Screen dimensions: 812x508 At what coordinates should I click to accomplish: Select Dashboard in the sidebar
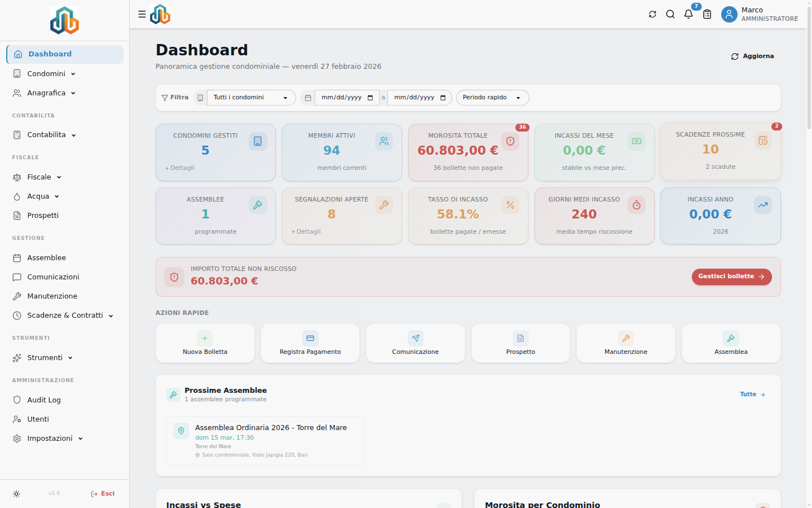65,54
